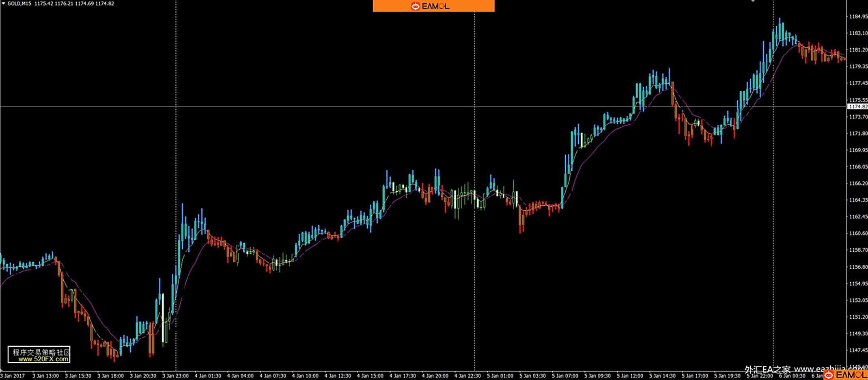Screen dimensions: 868x380
Task: Click the 1184.95 price scale label
Action: 858,17
